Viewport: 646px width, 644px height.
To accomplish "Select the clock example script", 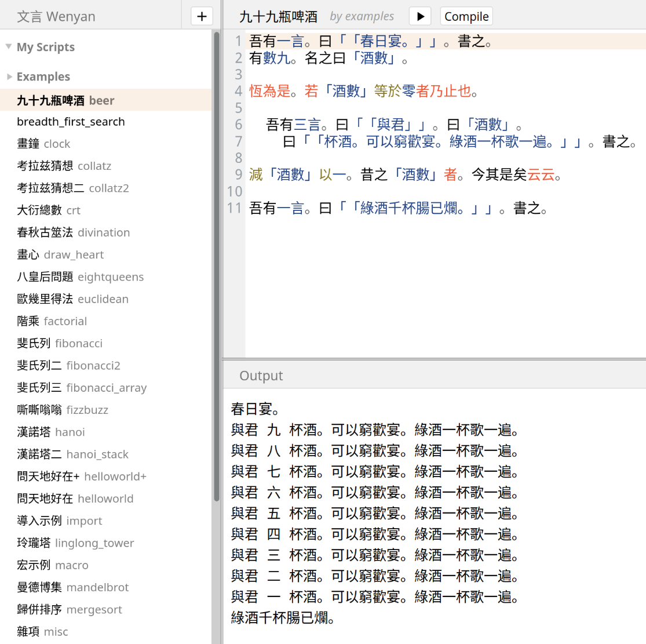I will [x=43, y=144].
